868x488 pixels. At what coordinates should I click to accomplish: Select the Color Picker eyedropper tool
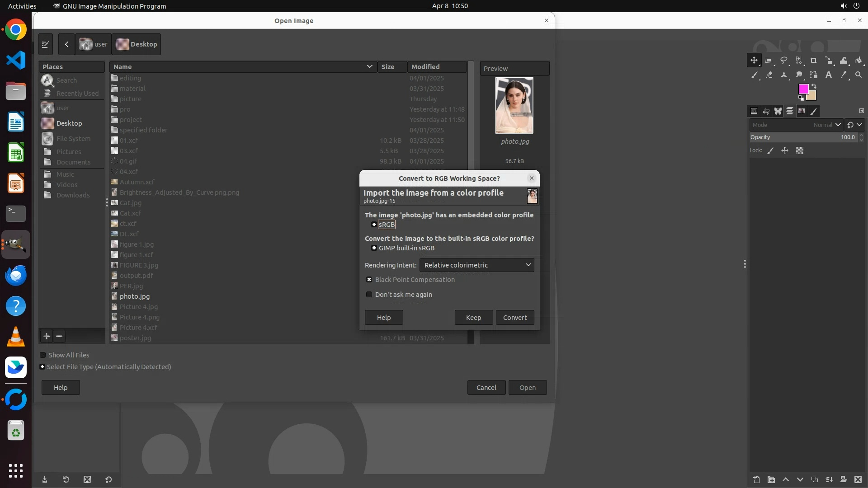[x=844, y=75]
